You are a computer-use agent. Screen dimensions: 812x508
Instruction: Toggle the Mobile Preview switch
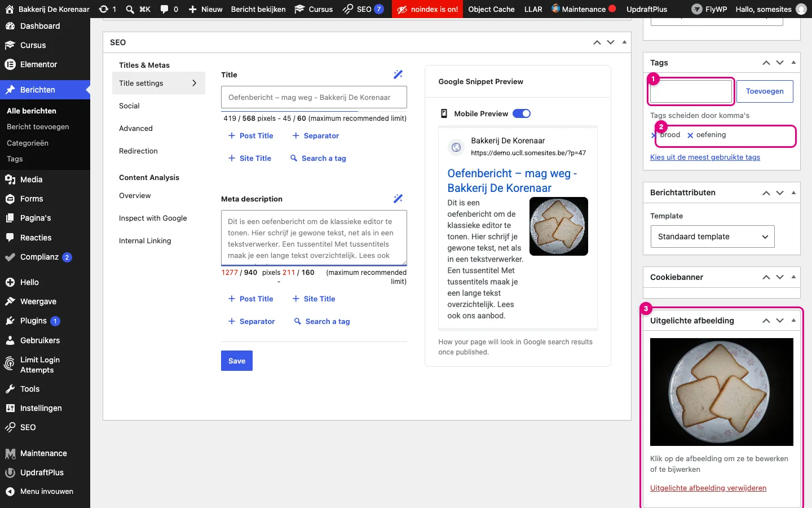click(522, 113)
